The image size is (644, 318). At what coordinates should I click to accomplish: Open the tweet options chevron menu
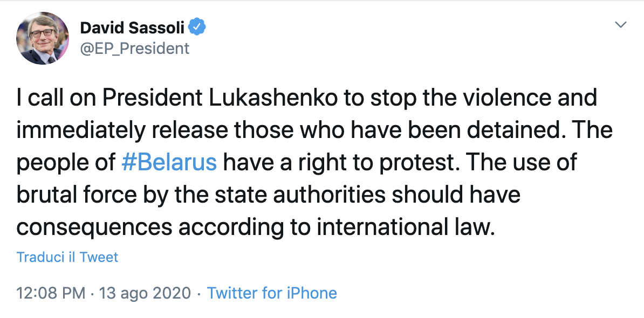621,25
